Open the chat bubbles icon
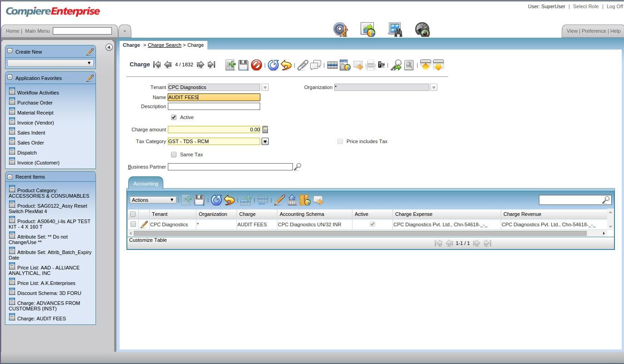Screen dimensions: 624x364 [316, 65]
